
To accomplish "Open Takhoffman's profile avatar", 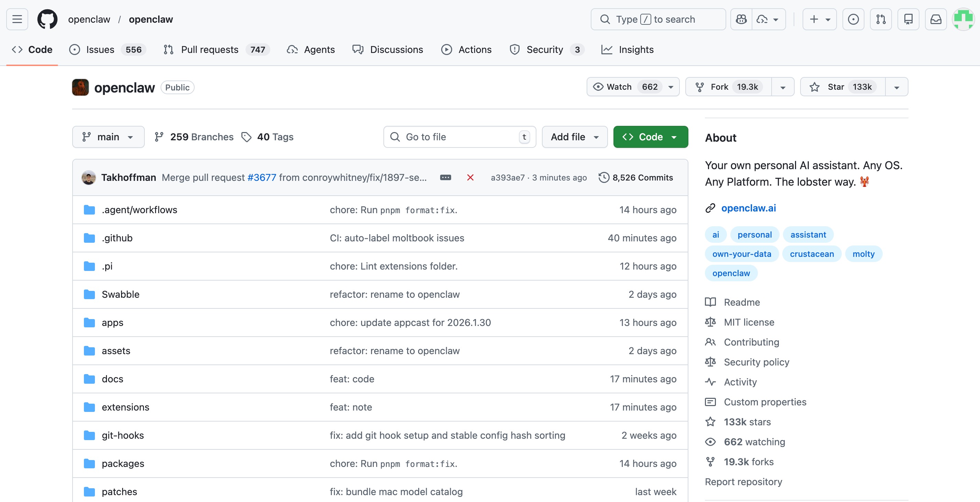I will pyautogui.click(x=88, y=177).
